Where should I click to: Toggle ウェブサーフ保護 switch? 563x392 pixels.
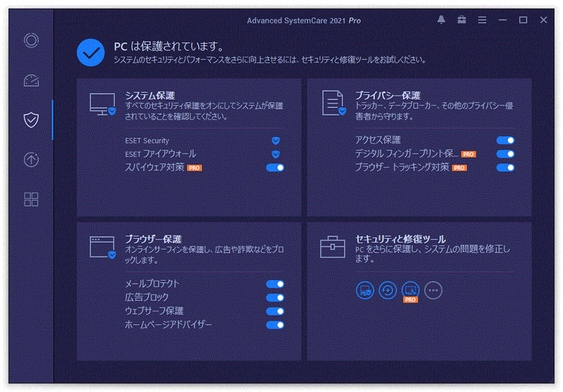275,311
